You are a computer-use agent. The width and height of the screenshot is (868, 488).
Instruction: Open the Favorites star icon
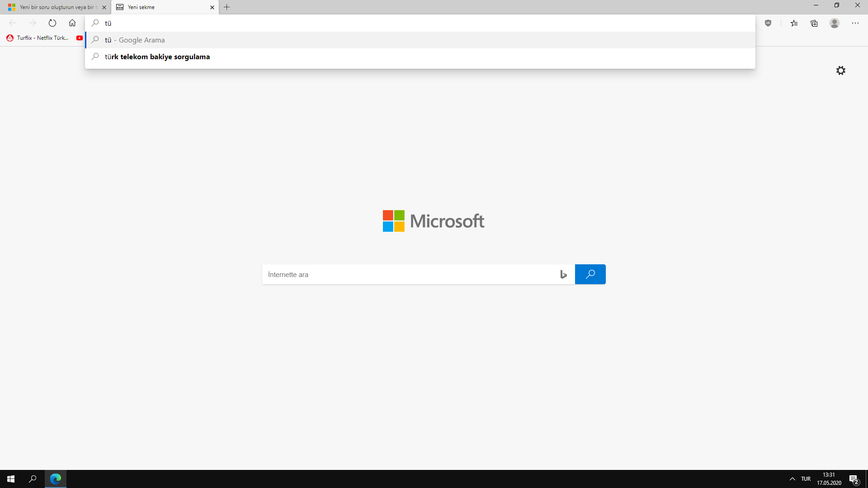point(794,23)
